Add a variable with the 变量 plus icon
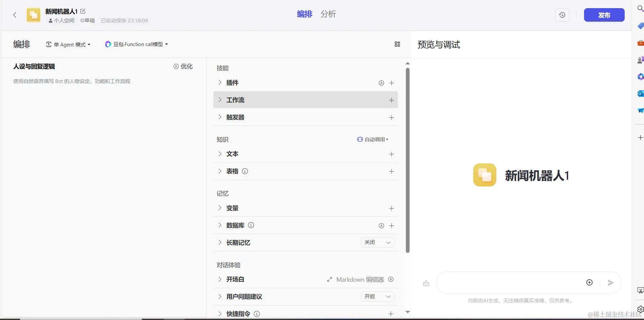644x320 pixels. 392,208
